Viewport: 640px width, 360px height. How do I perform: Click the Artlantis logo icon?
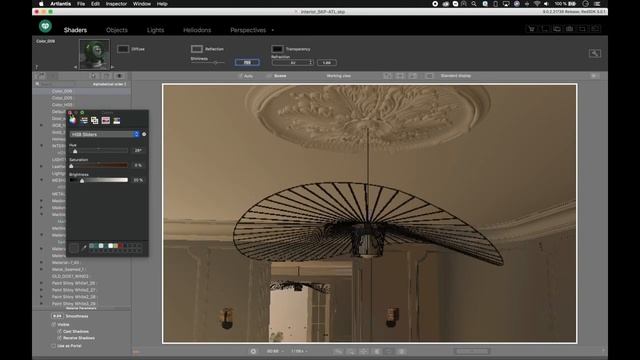click(45, 26)
